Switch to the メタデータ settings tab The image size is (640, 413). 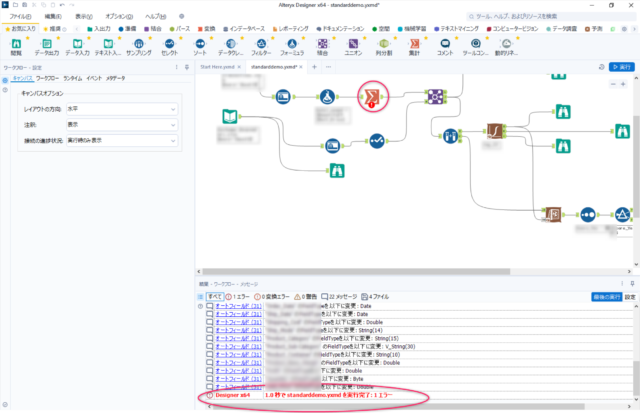116,78
